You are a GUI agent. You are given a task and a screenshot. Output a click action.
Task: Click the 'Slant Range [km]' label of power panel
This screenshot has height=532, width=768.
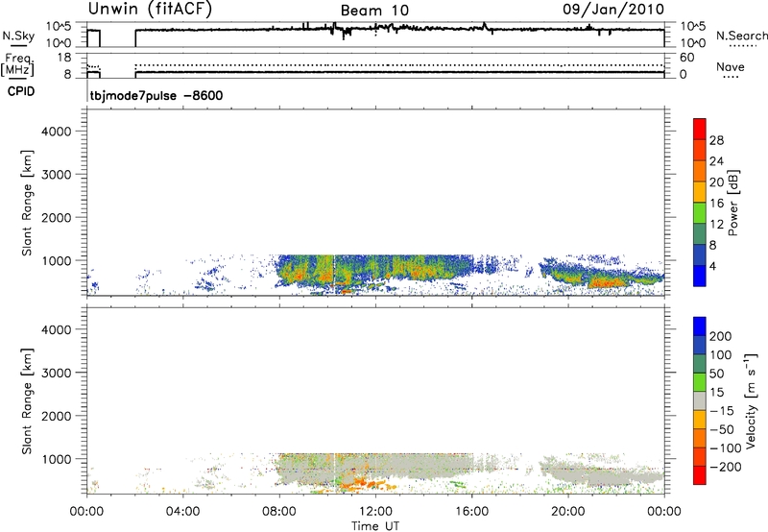(27, 203)
